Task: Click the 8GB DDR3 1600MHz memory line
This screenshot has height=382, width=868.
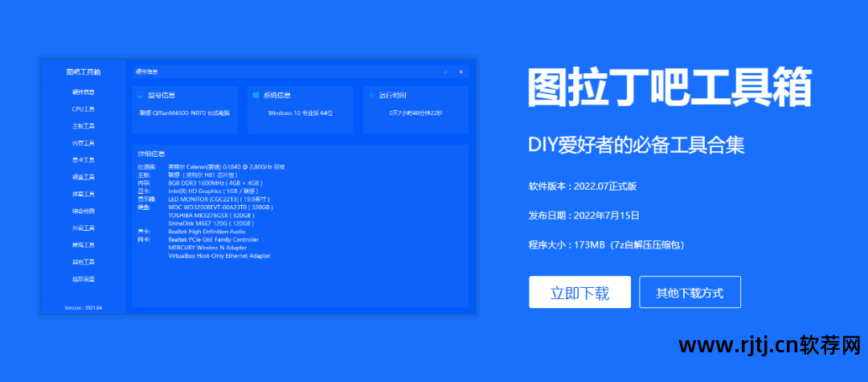Action: pyautogui.click(x=215, y=183)
